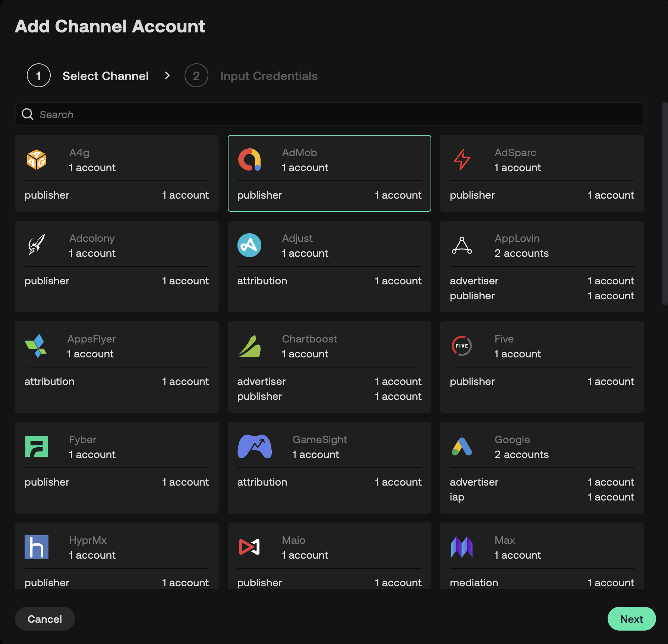Click the dialog's vertical scrollbar
The image size is (668, 644).
coord(665,203)
